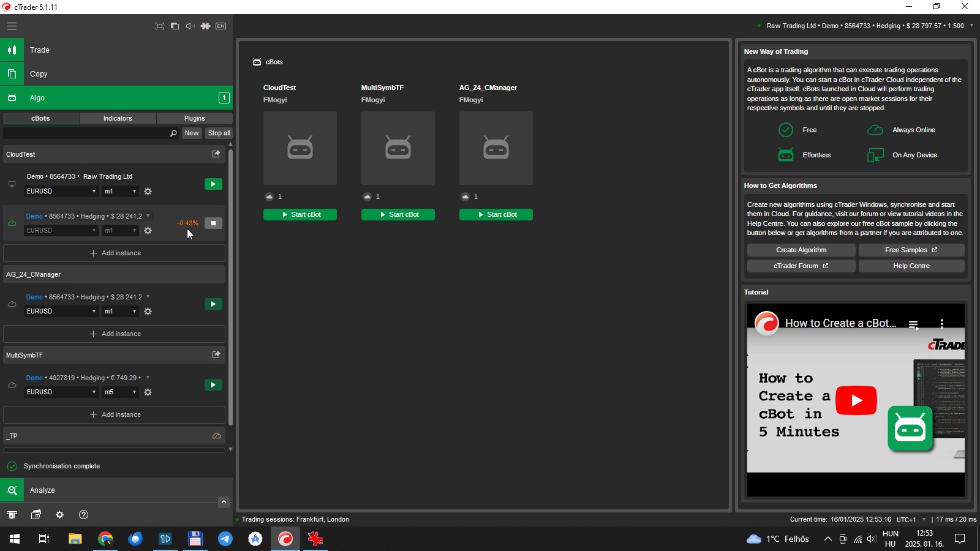This screenshot has width=980, height=551.
Task: Switch to the cBots tab
Action: point(41,118)
